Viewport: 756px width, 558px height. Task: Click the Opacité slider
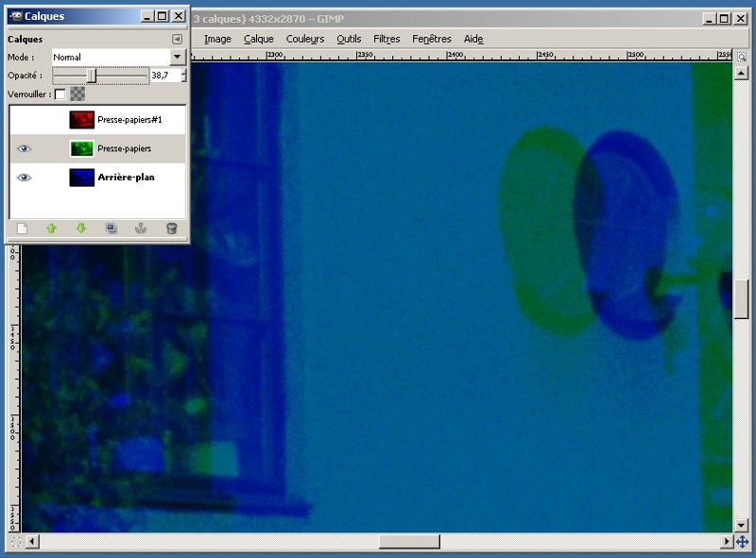pyautogui.click(x=99, y=75)
